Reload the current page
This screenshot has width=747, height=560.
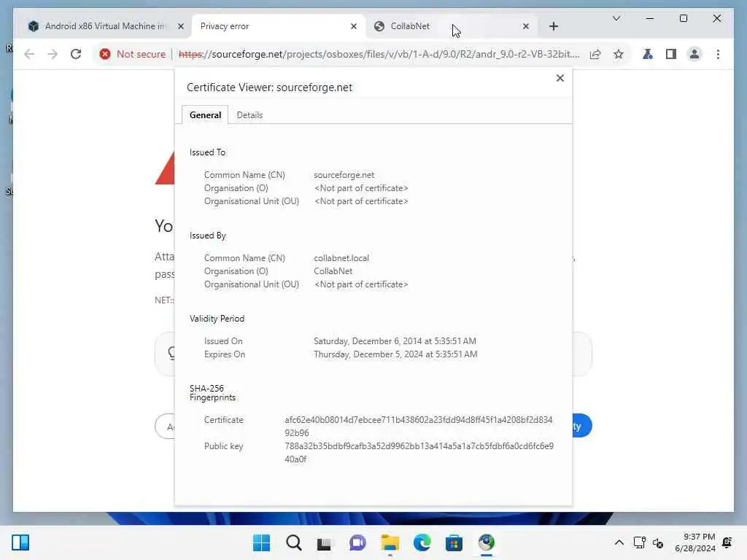[x=76, y=54]
